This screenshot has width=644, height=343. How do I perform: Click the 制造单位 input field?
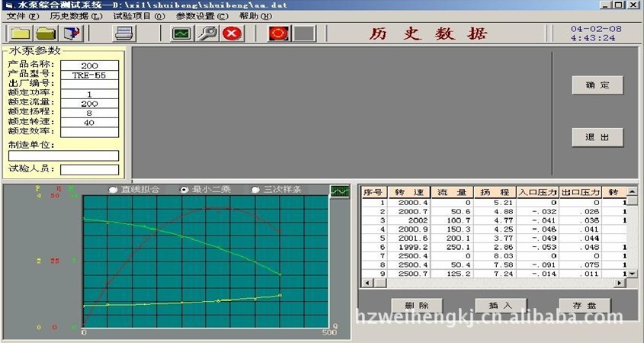[63, 155]
